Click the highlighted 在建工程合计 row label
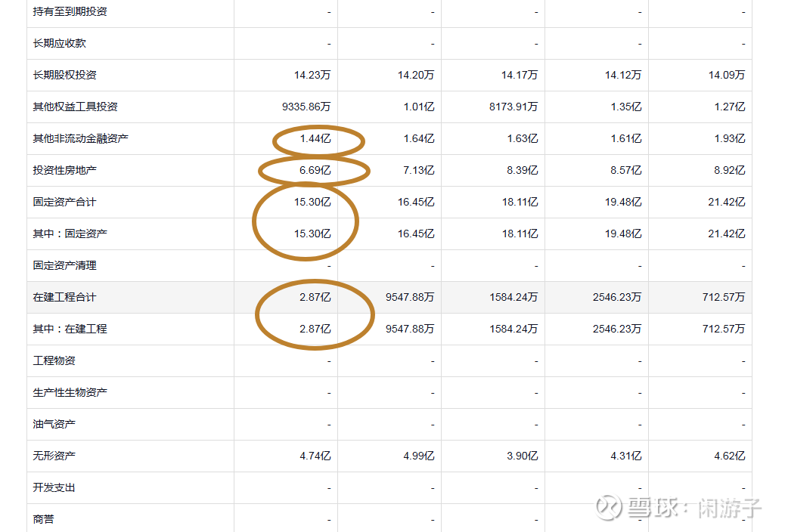Viewport: 785px width, 532px height. 65,298
